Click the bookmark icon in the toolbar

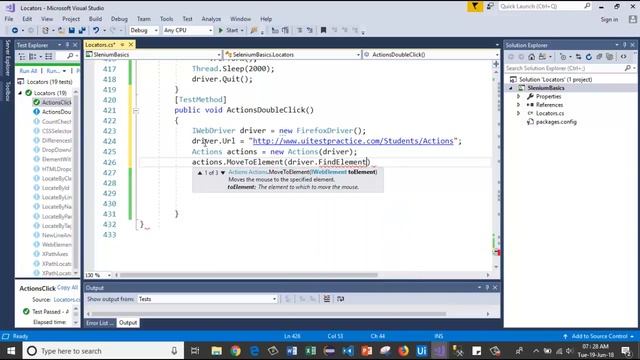pyautogui.click(x=323, y=30)
